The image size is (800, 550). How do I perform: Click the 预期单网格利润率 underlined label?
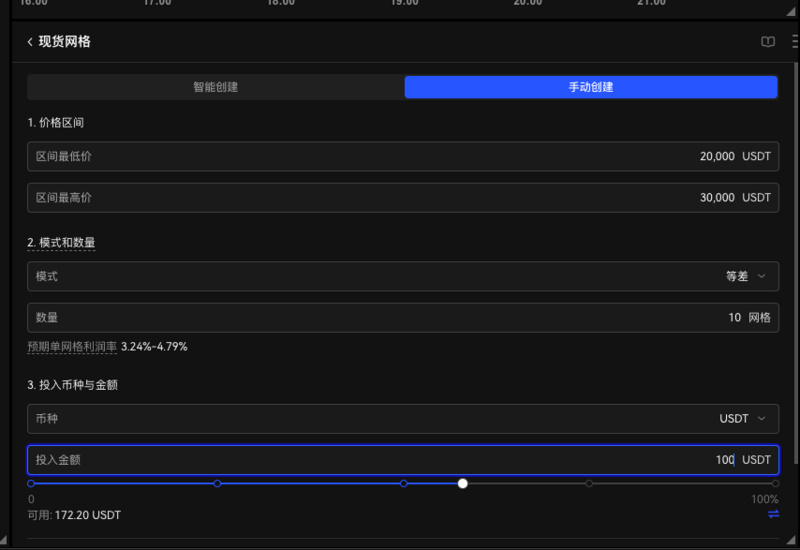(72, 346)
